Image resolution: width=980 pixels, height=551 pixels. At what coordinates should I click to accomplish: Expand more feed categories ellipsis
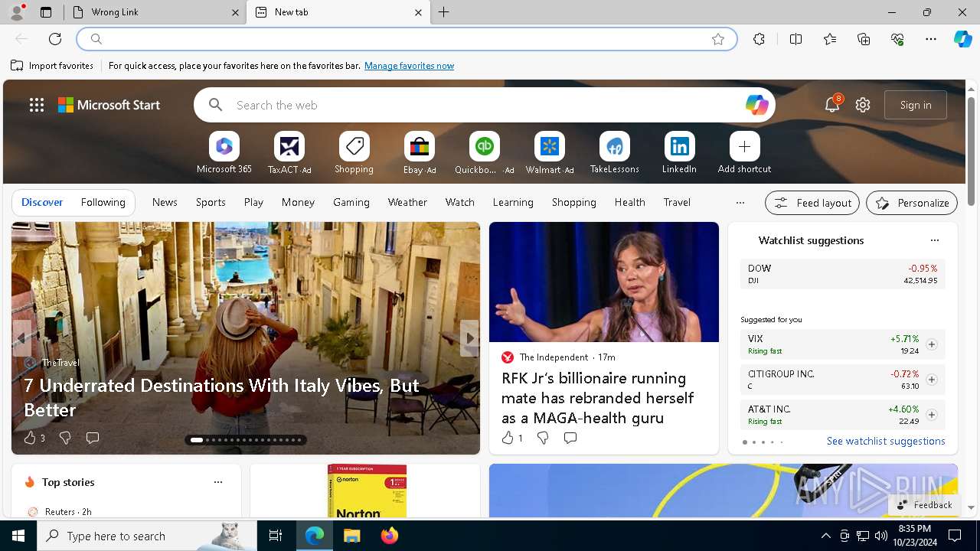pos(740,203)
